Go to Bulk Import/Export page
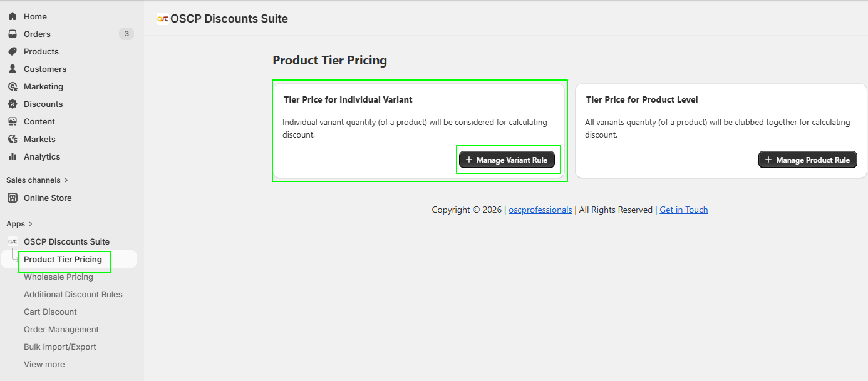The width and height of the screenshot is (868, 381). tap(60, 347)
